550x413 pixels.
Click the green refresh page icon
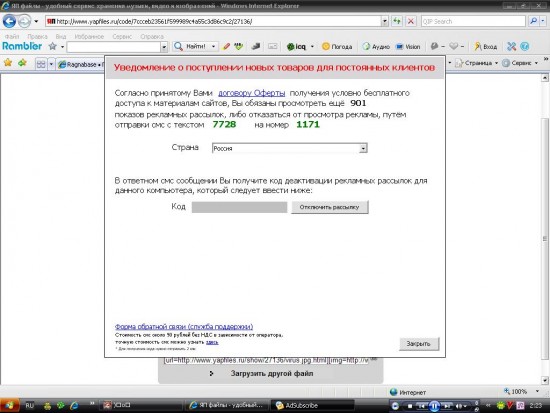coord(397,21)
